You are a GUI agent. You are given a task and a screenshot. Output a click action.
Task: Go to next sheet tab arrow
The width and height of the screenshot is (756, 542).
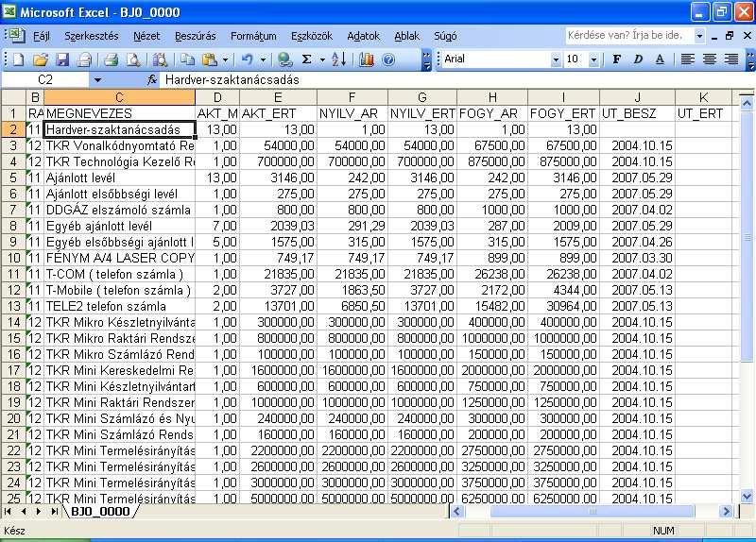(x=38, y=511)
